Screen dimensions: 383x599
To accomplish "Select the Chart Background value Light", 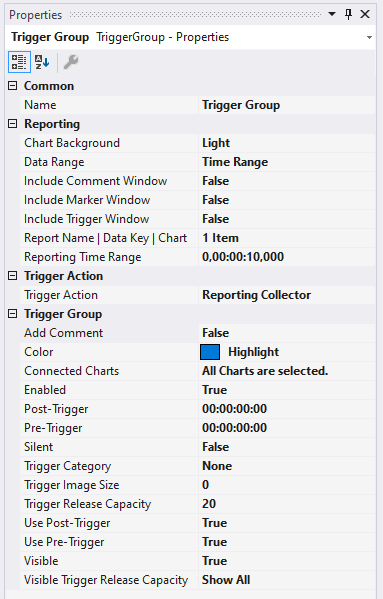I will click(216, 143).
